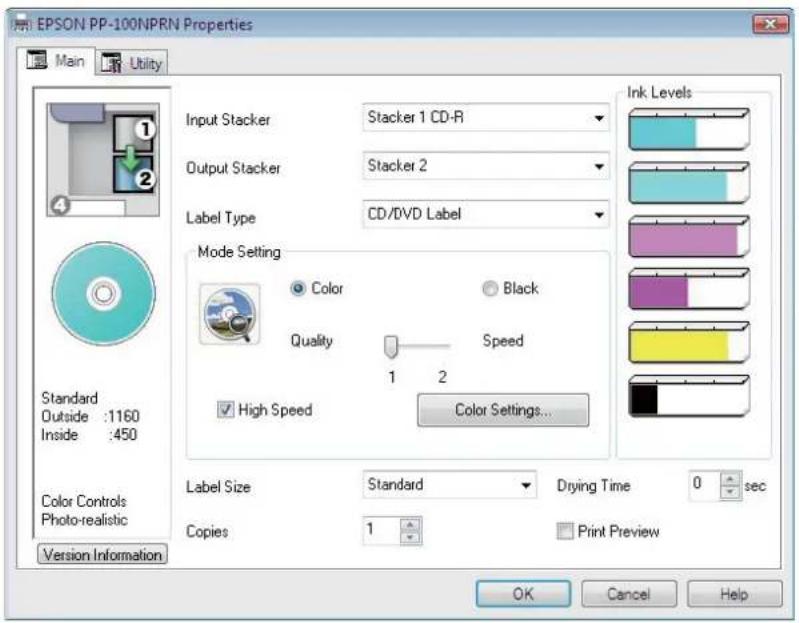Decrease Copies with down arrow
Viewport: 799px width, 623px height.
coord(411,537)
